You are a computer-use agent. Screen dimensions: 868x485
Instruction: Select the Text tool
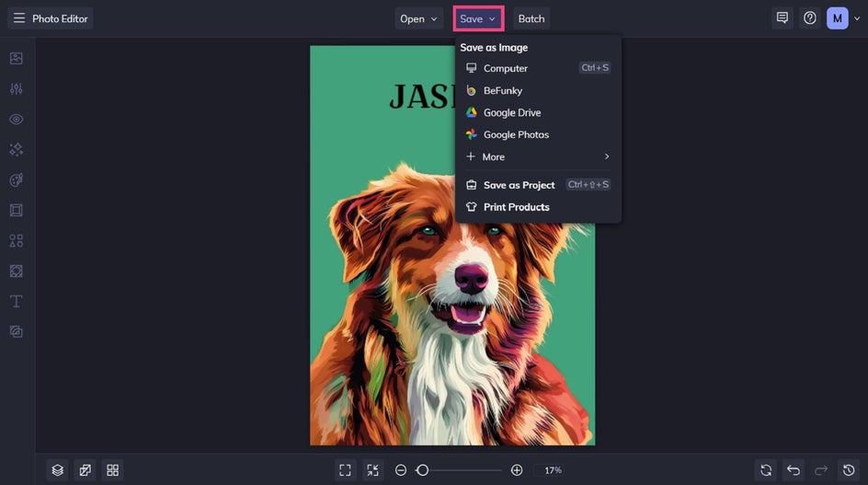(16, 301)
